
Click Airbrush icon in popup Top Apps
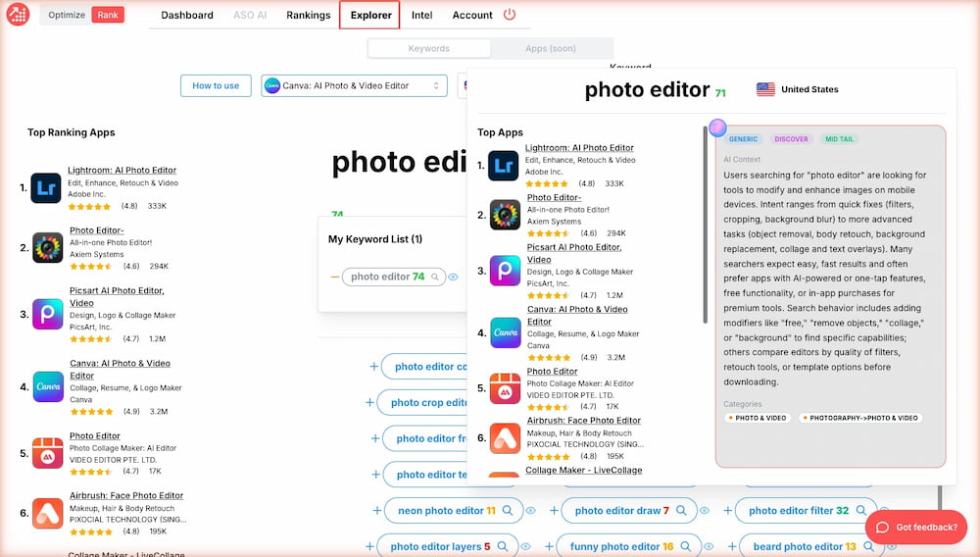(x=505, y=438)
